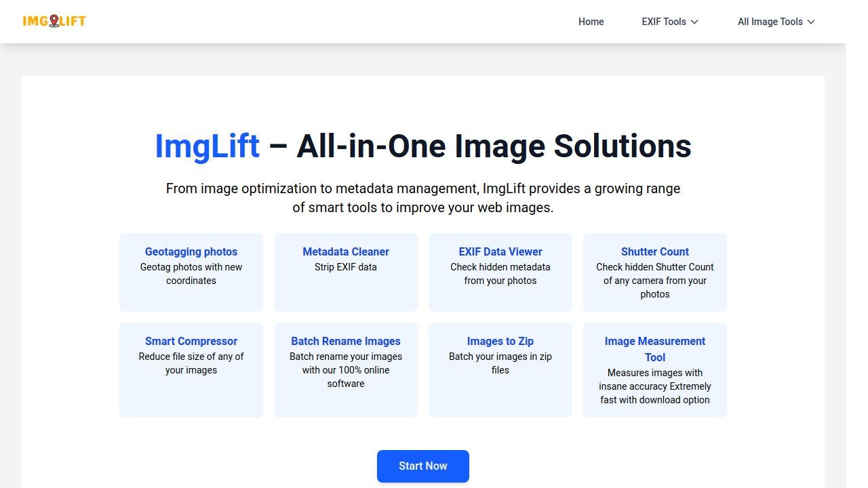Open the Batch Rename Images tool

(x=346, y=370)
